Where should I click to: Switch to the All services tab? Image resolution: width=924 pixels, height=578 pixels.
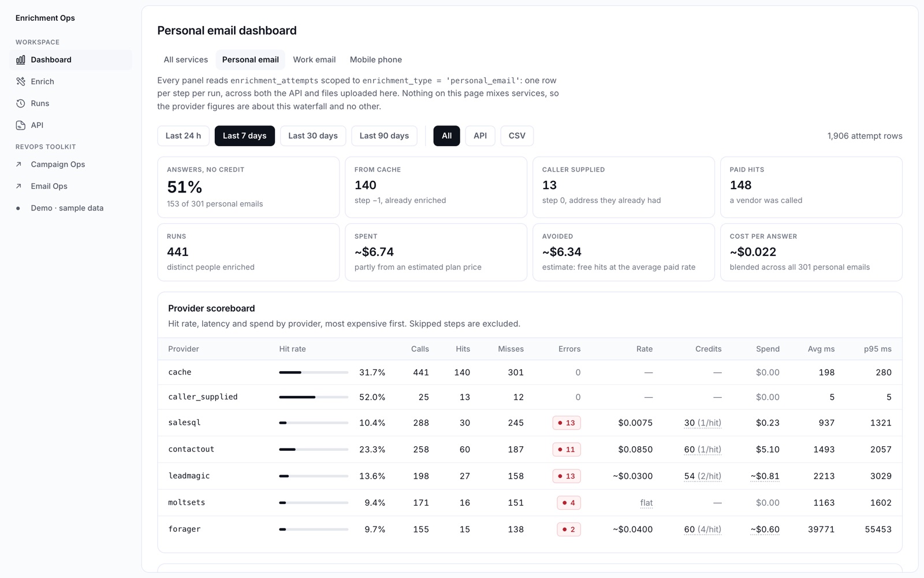click(186, 60)
